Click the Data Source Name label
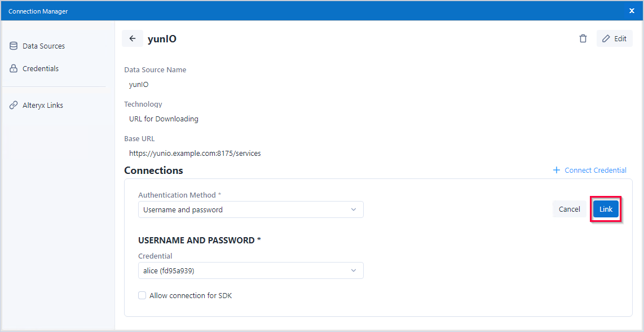Screen dimensions: 644x332 tap(155, 70)
